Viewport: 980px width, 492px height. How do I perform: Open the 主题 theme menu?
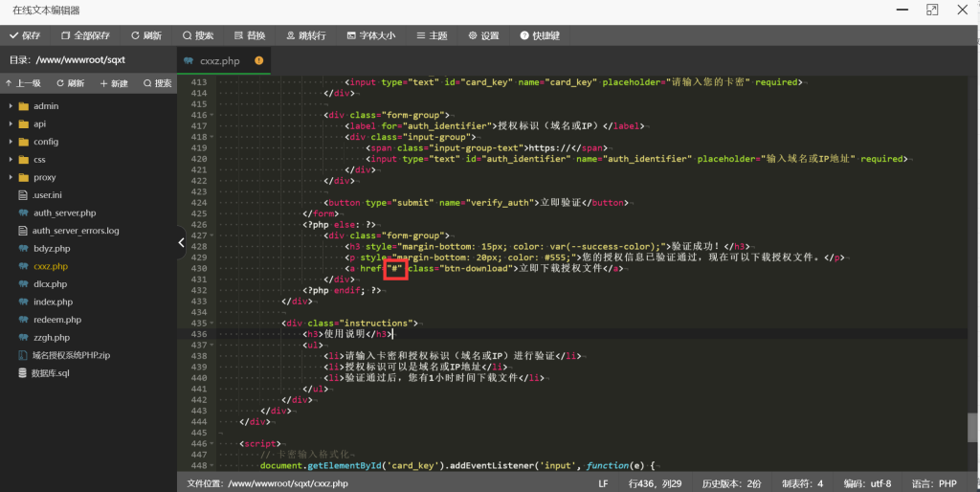[432, 35]
